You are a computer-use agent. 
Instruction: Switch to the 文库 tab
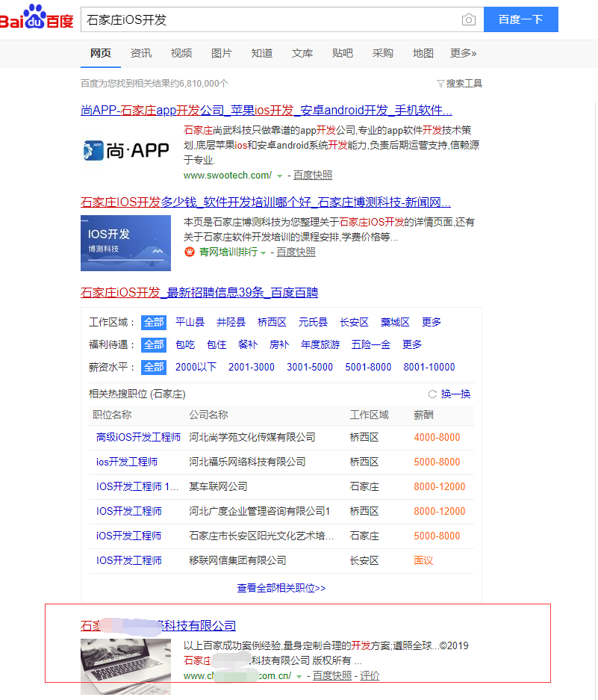(x=302, y=54)
